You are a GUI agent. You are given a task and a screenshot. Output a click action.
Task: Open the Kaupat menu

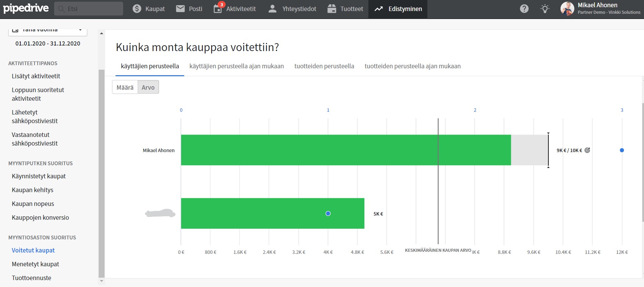(x=149, y=9)
